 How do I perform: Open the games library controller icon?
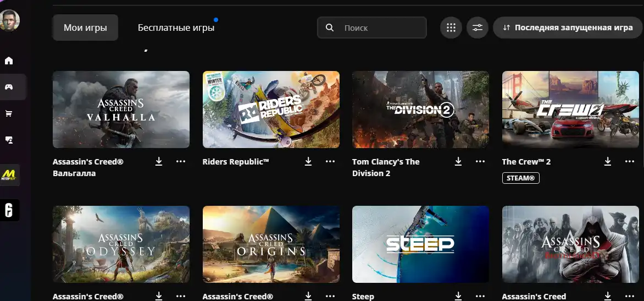(9, 87)
